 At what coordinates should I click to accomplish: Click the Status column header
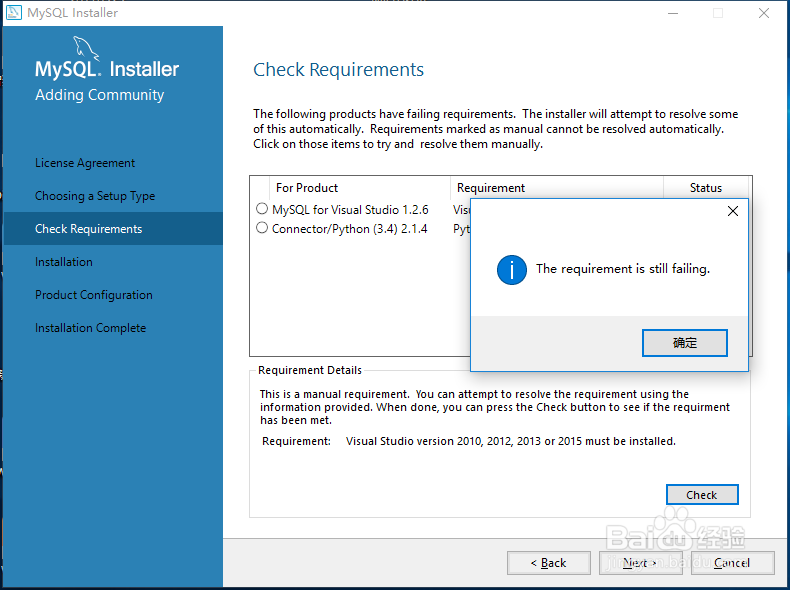coord(706,188)
